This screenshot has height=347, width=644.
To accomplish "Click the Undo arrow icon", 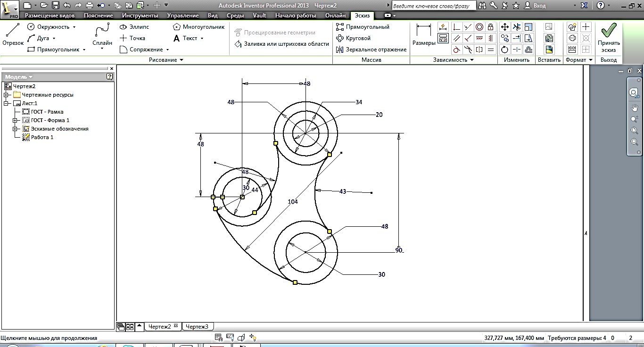I will tap(66, 5).
